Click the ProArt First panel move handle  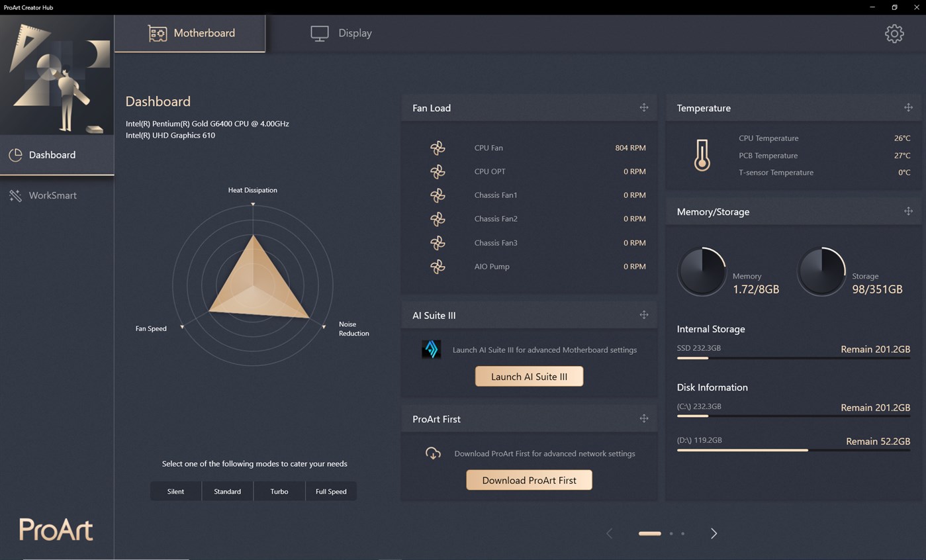[643, 418]
